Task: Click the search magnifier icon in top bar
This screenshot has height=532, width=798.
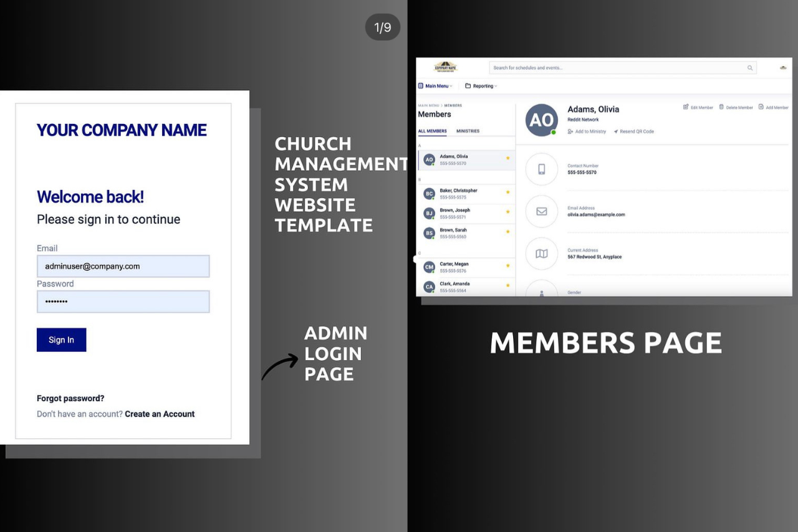Action: [x=750, y=68]
